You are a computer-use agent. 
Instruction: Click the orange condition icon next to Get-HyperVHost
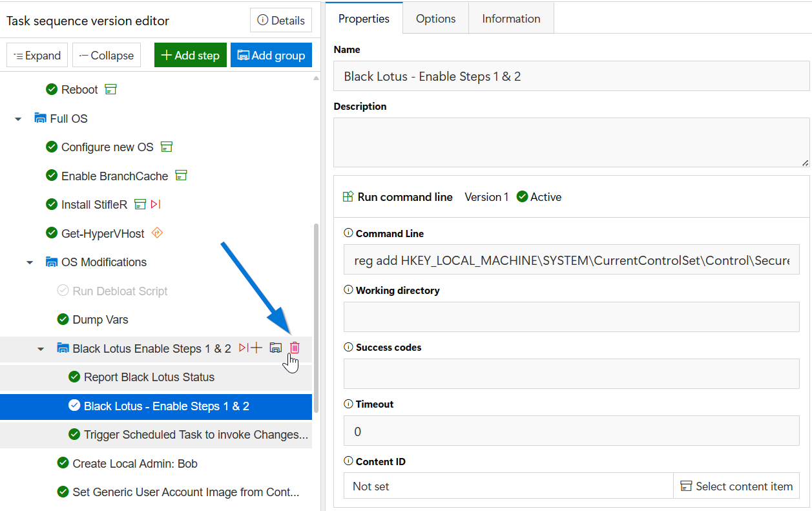[156, 233]
